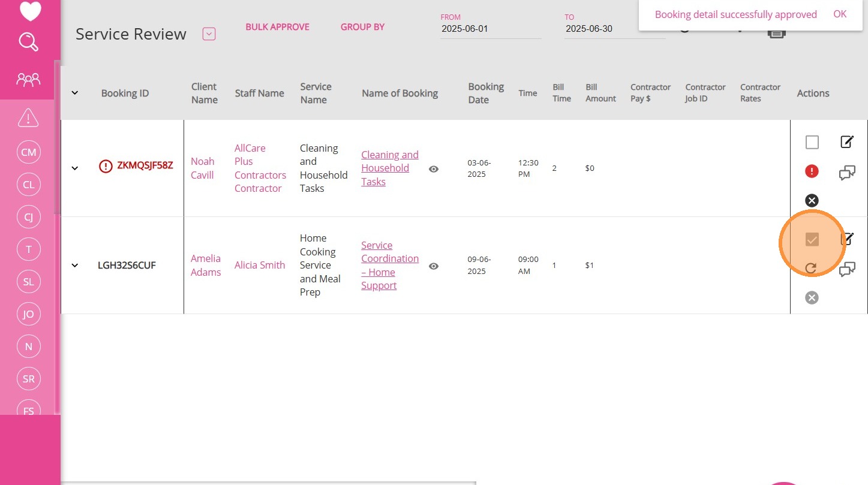Open the people group sidebar icon
This screenshot has height=485, width=868.
pyautogui.click(x=28, y=79)
